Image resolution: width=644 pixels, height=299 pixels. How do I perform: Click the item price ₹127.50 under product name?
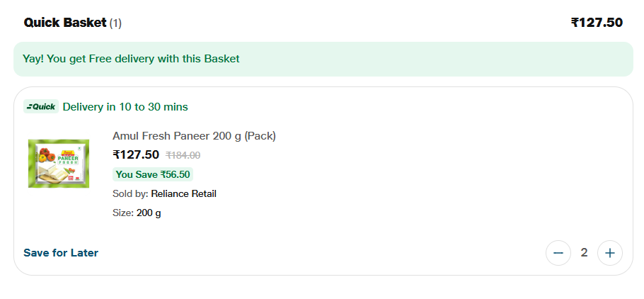pos(136,155)
